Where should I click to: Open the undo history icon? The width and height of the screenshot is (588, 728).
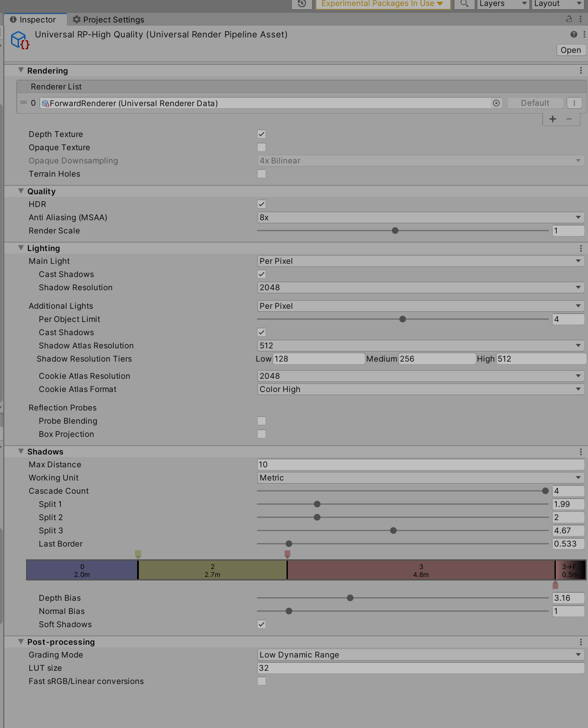click(x=302, y=4)
